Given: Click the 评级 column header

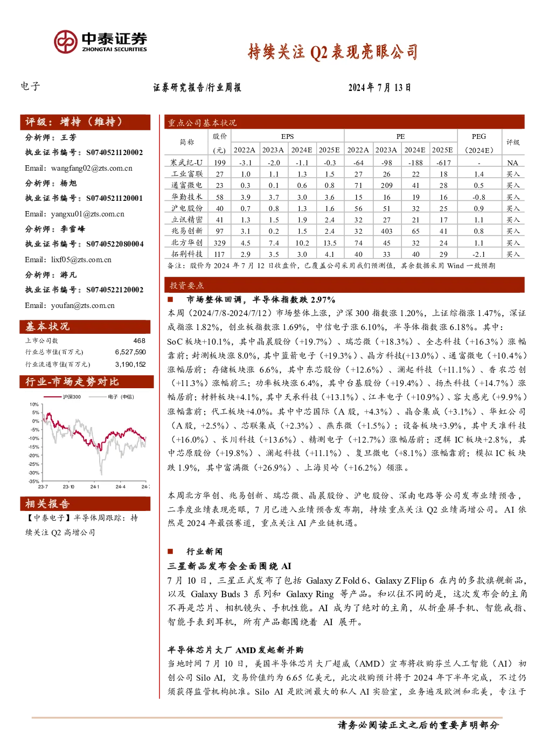Looking at the screenshot, I should coord(513,143).
